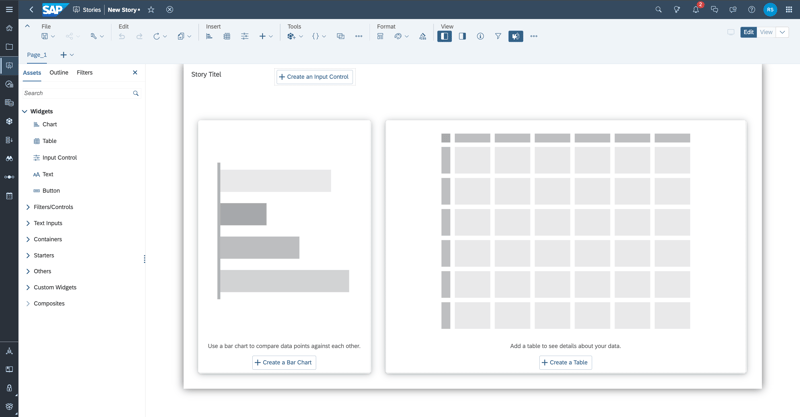Select the Page_1 tab
Viewport: 800px width, 417px height.
[37, 55]
